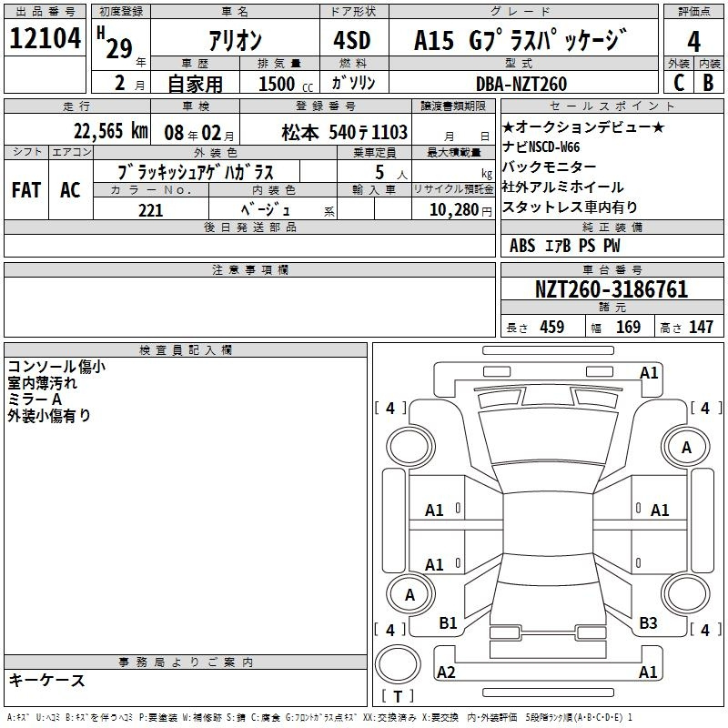Click the recycling deposit 10,280円 value

[x=452, y=210]
